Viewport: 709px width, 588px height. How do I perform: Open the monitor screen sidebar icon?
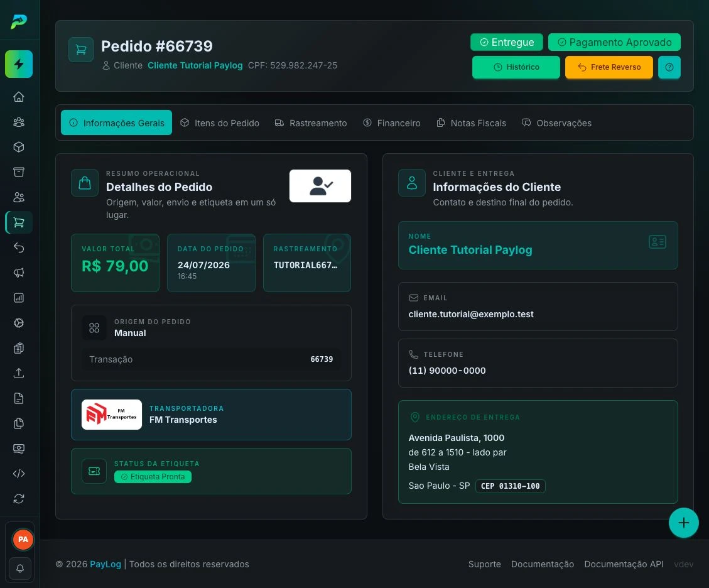click(x=19, y=449)
